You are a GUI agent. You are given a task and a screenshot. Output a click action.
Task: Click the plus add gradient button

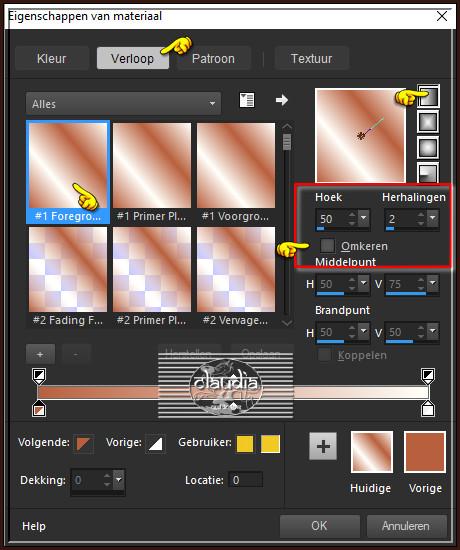pos(40,354)
